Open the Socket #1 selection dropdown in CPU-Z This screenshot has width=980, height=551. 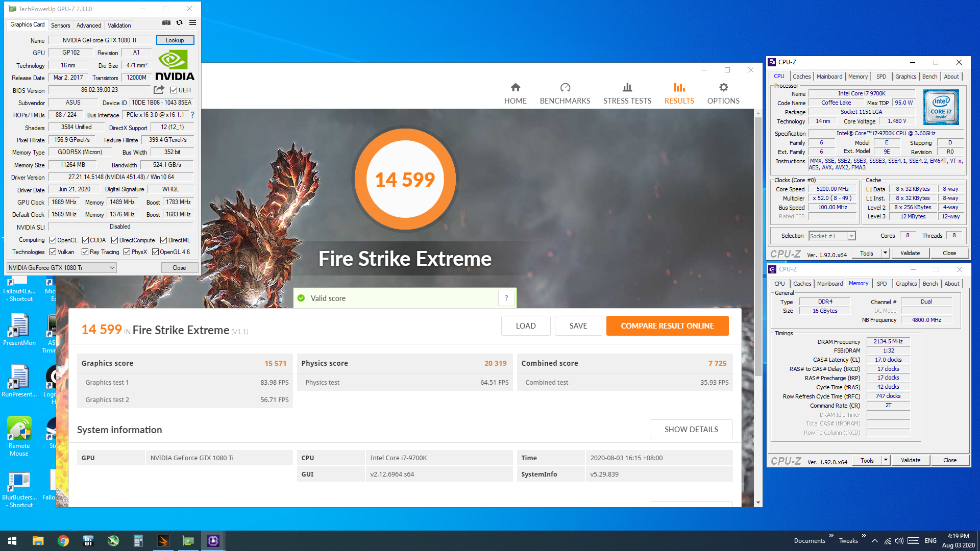832,236
